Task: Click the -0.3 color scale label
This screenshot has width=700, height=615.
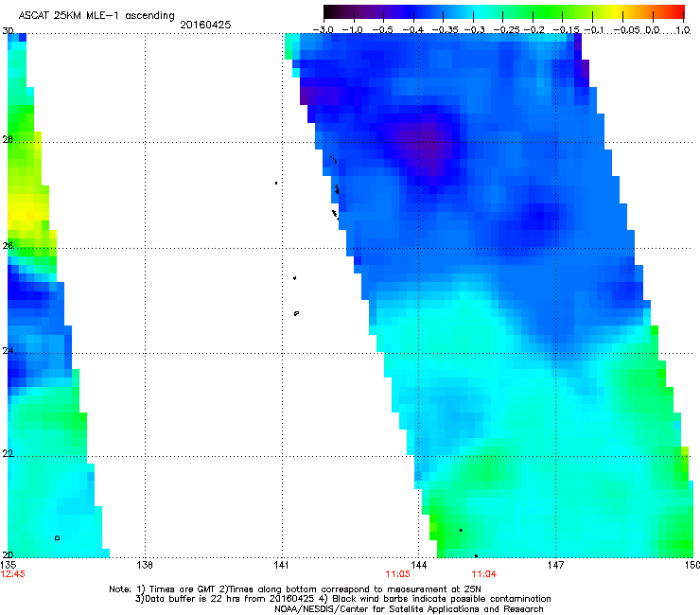Action: 474,30
